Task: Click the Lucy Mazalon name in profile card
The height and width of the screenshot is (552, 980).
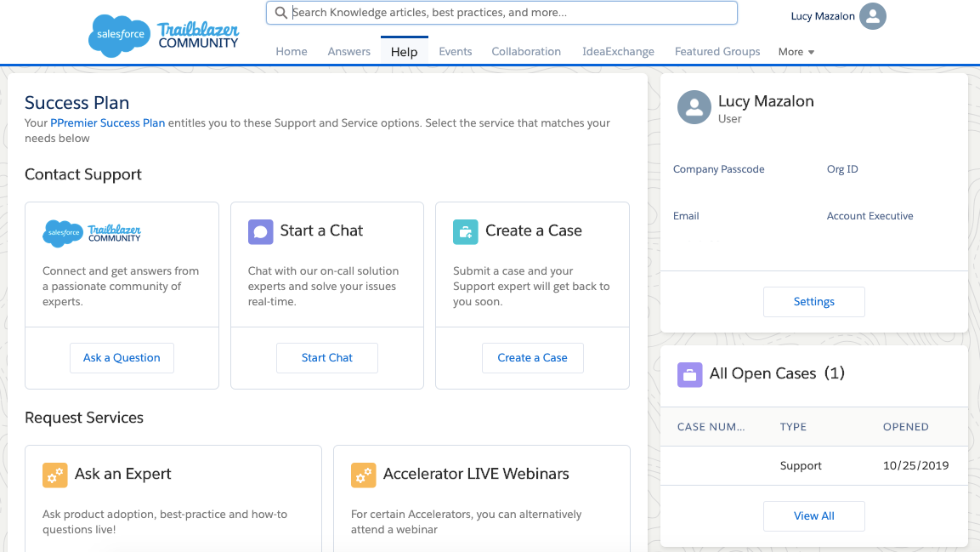Action: (x=766, y=101)
